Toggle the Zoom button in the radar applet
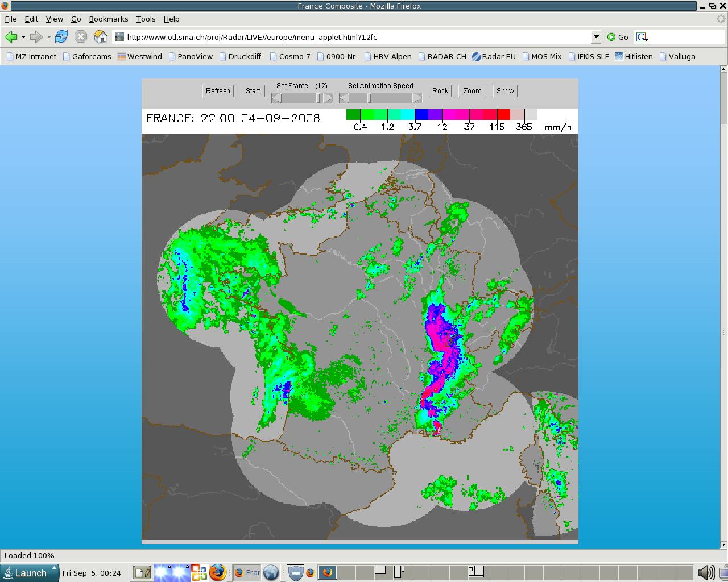This screenshot has height=582, width=728. point(472,91)
